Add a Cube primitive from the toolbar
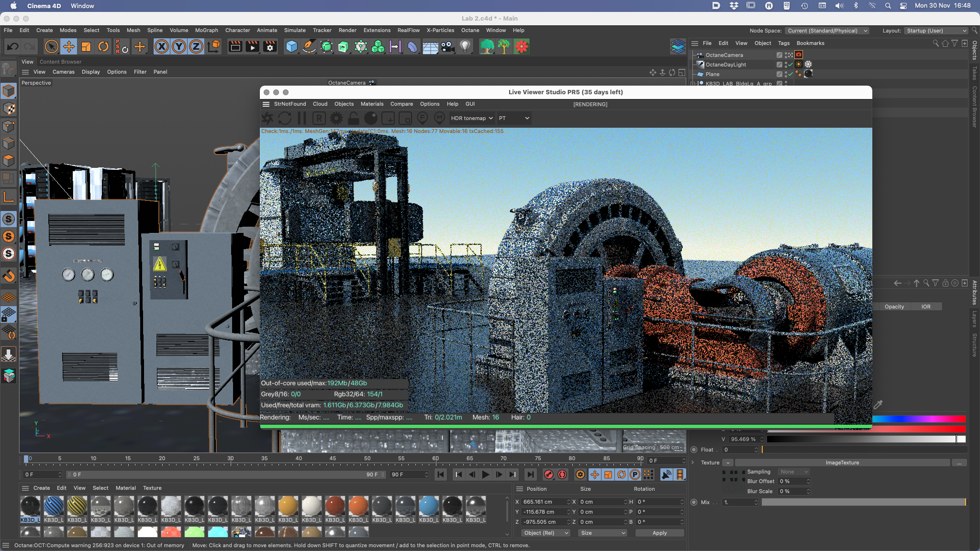Image resolution: width=980 pixels, height=551 pixels. tap(291, 47)
